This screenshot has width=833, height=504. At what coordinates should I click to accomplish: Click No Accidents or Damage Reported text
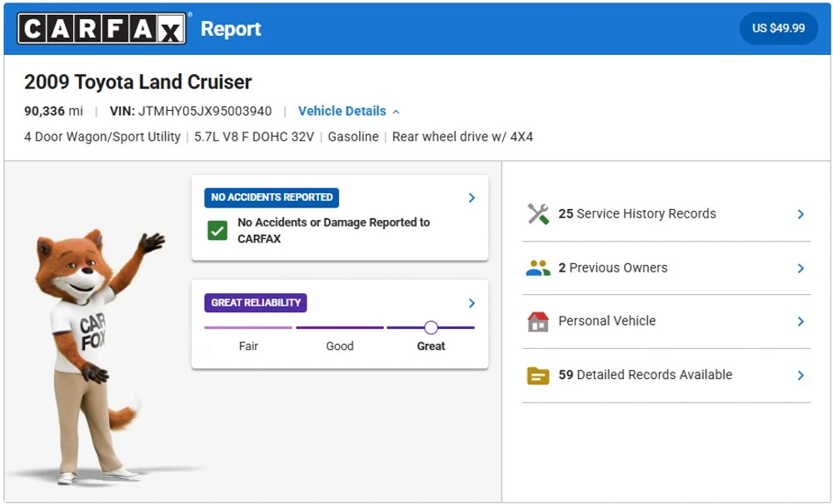334,231
